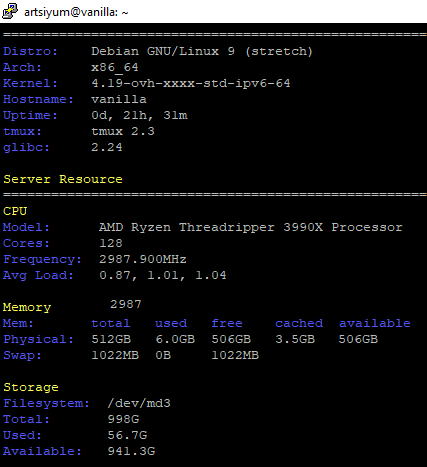Click Swap total '1022MB'

(115, 355)
